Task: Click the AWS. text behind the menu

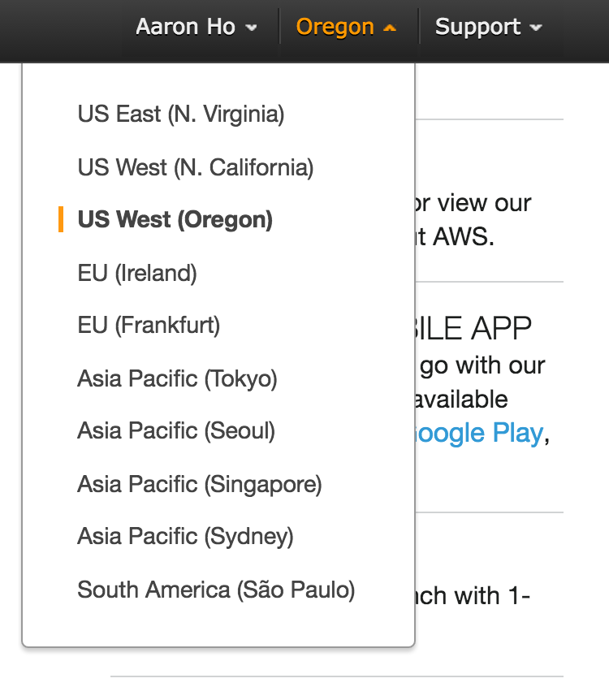Action: 463,238
